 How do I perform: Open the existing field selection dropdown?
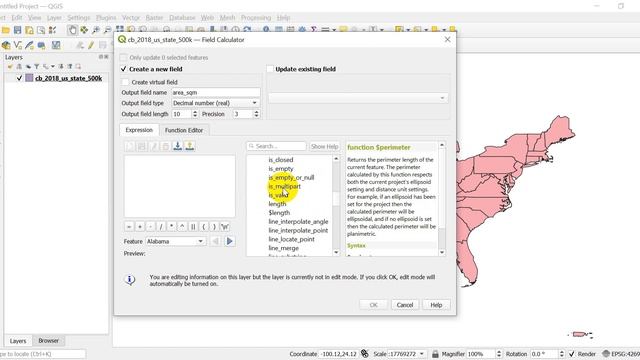358,98
